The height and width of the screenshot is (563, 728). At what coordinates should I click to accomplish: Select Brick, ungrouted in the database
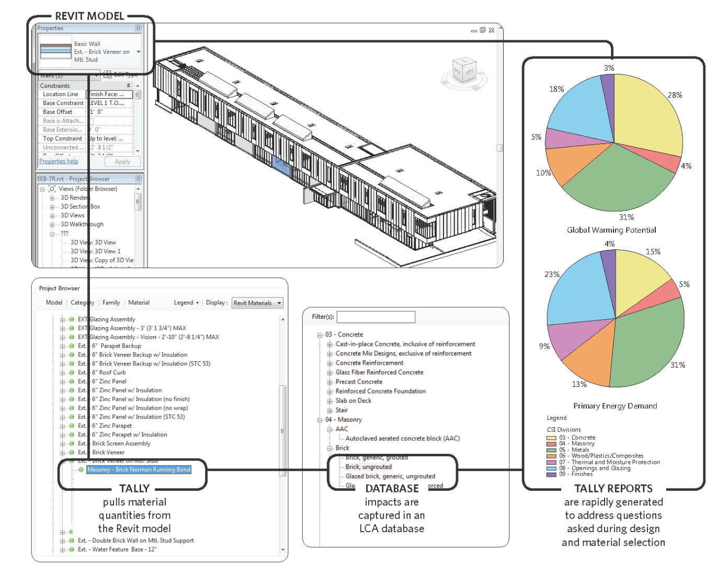[368, 467]
